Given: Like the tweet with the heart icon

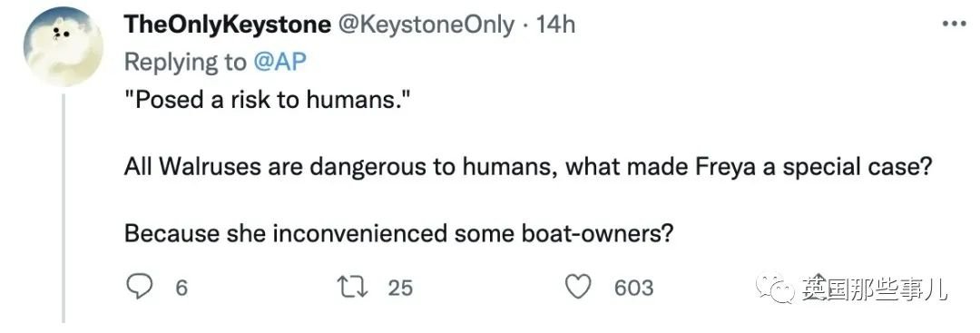Looking at the screenshot, I should (x=578, y=288).
